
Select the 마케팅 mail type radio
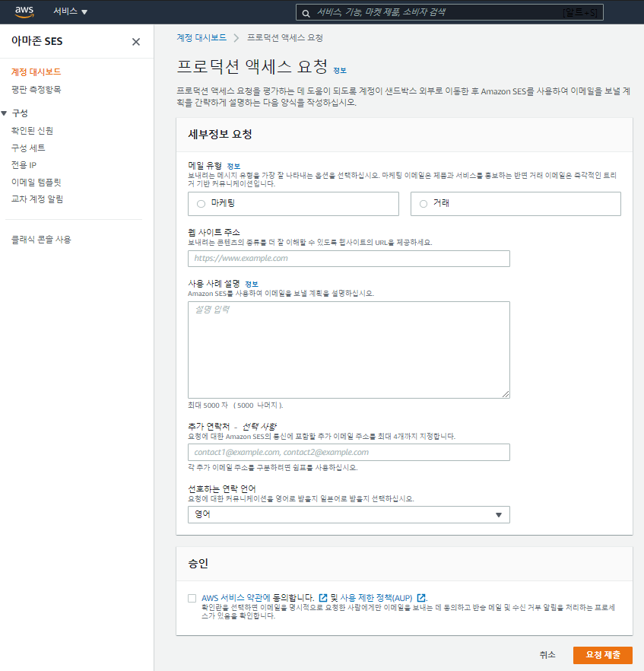click(x=201, y=204)
